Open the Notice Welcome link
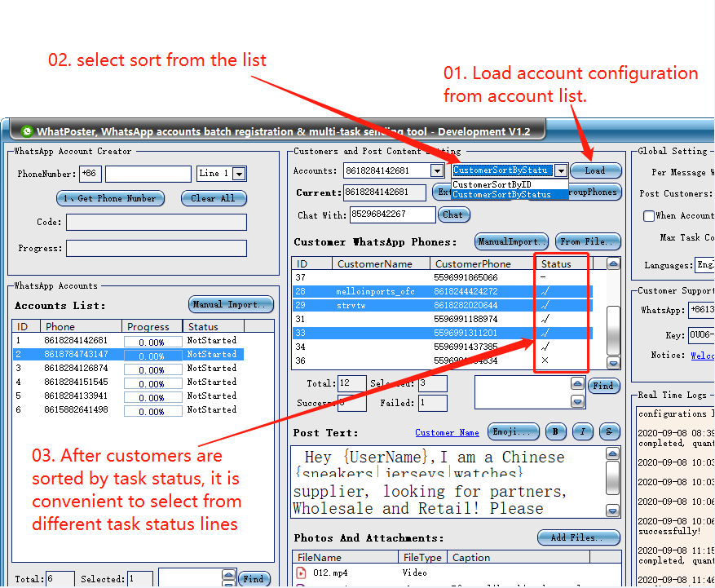 point(702,356)
